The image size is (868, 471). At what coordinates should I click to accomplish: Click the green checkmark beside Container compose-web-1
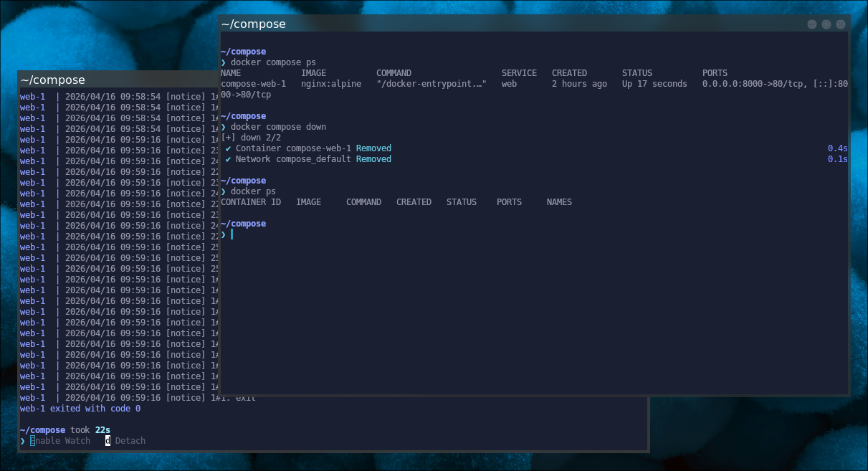coord(228,148)
